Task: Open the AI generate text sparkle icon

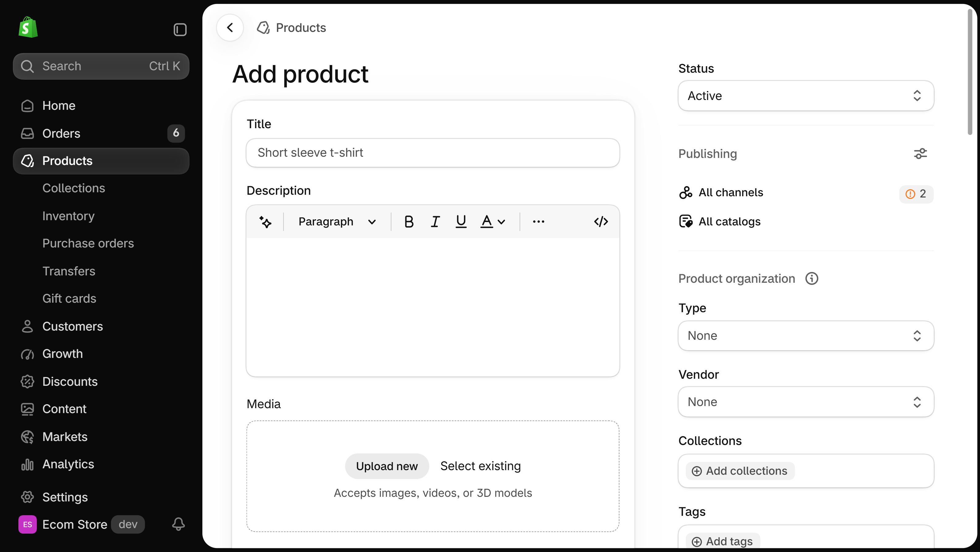Action: click(265, 221)
